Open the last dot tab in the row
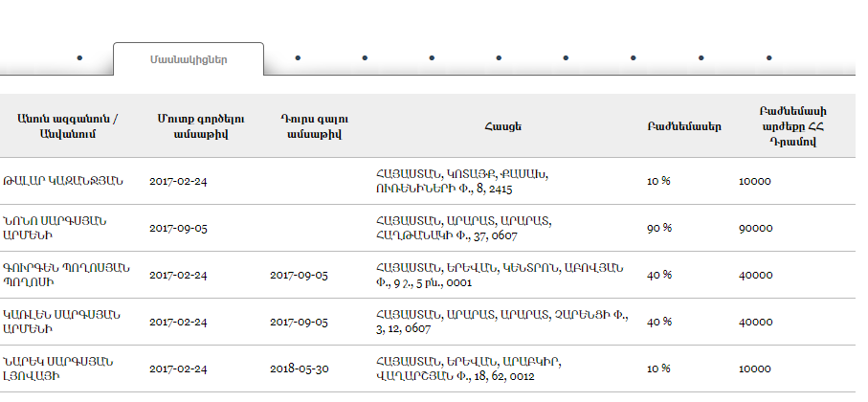The image size is (868, 402). click(768, 57)
